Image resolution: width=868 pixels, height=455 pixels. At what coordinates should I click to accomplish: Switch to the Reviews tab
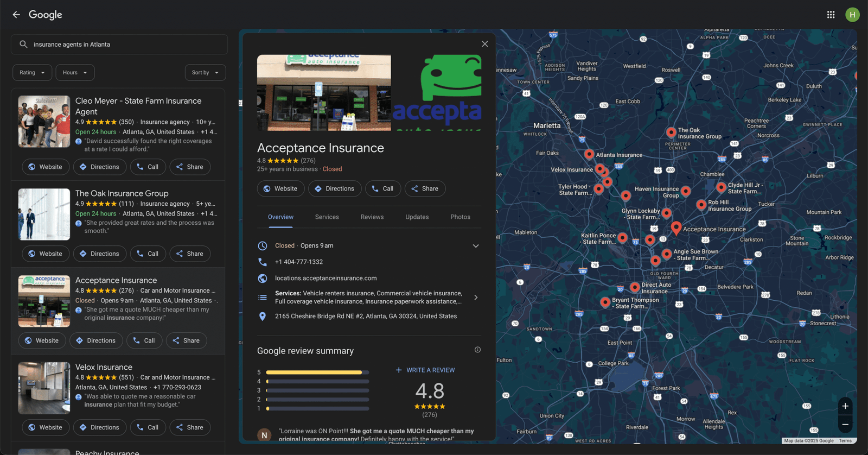coord(372,217)
